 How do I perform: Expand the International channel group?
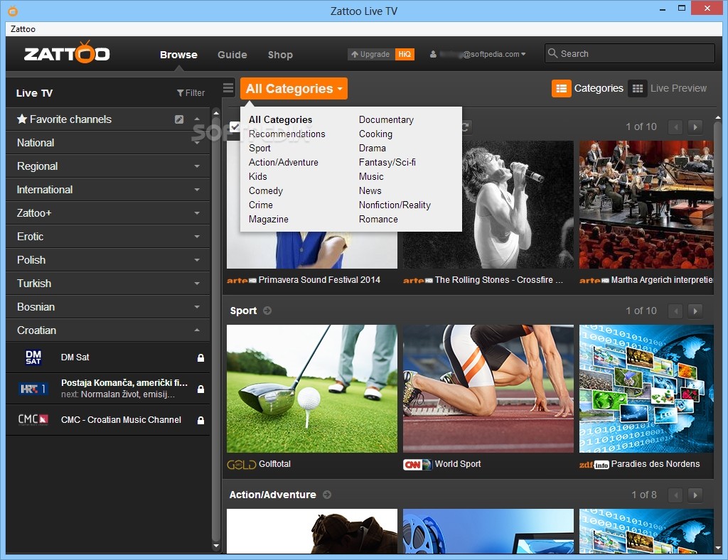pyautogui.click(x=197, y=190)
